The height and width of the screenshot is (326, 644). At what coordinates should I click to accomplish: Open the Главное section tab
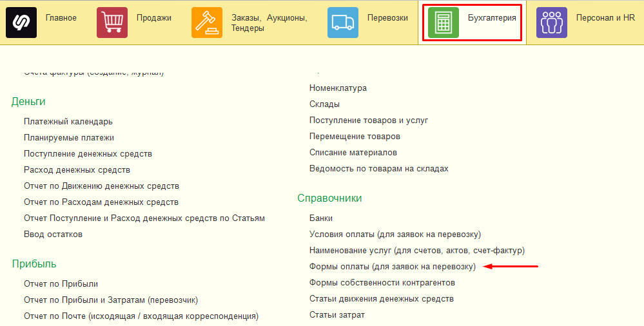click(61, 18)
